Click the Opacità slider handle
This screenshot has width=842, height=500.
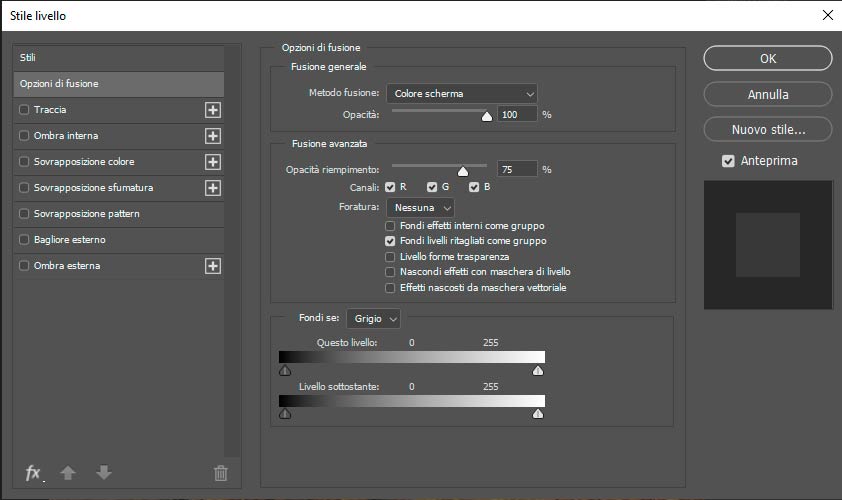(x=487, y=117)
